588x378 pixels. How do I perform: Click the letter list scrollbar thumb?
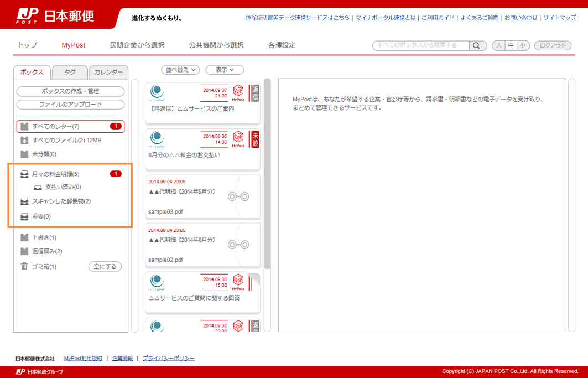click(267, 174)
